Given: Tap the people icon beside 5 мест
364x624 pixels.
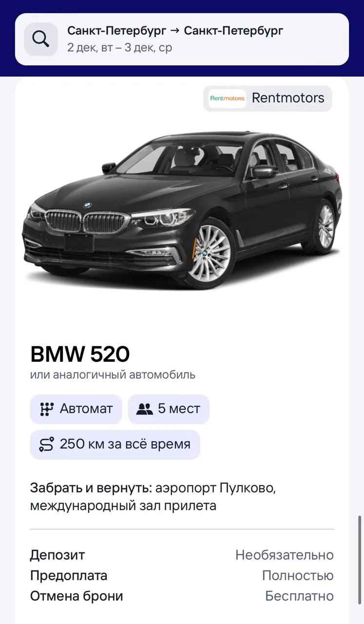Looking at the screenshot, I should (x=145, y=409).
